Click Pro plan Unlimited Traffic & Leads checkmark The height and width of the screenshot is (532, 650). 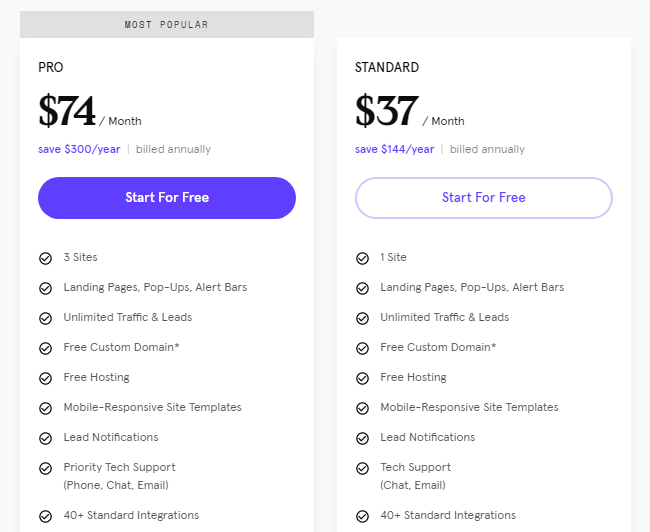(x=46, y=318)
